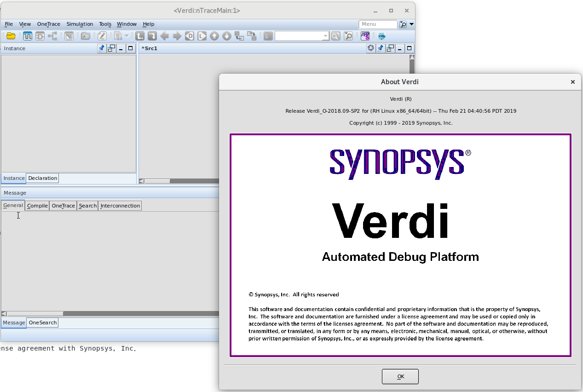The height and width of the screenshot is (392, 583).
Task: Click the trace driver downward arrow icon
Action: 152,36
